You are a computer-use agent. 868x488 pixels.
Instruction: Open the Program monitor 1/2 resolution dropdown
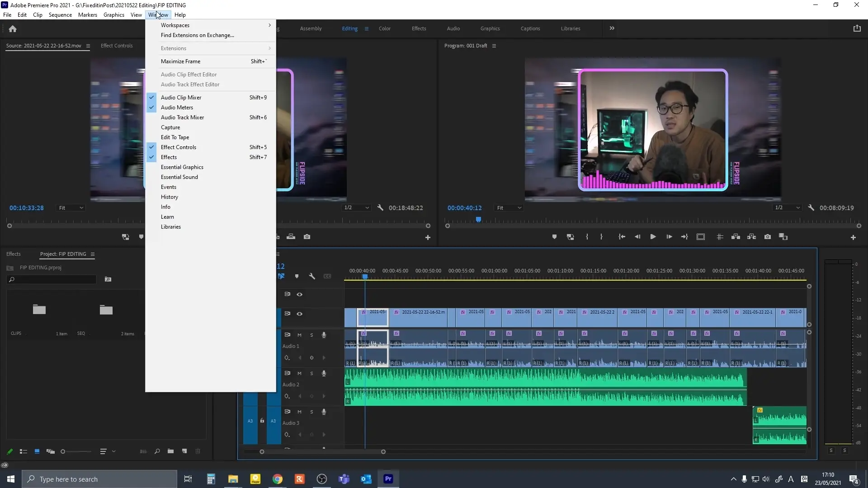coord(788,208)
